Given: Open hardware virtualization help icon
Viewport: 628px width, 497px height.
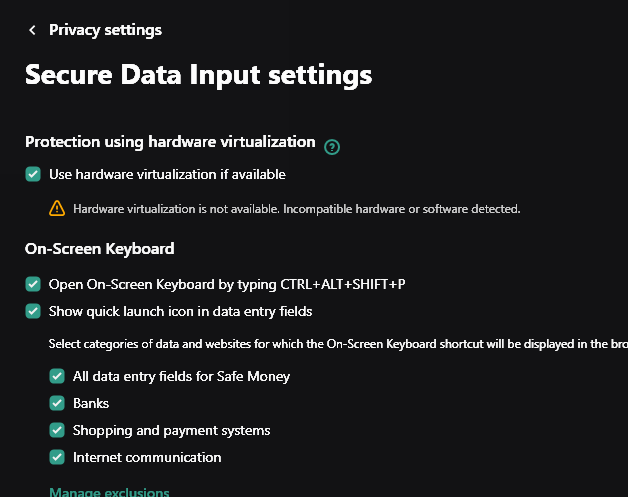Looking at the screenshot, I should click(332, 147).
